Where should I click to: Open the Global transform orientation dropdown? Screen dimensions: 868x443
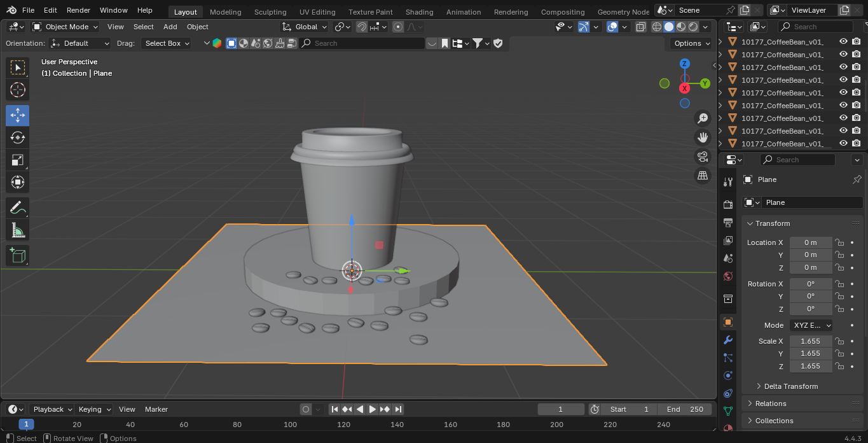pyautogui.click(x=305, y=27)
